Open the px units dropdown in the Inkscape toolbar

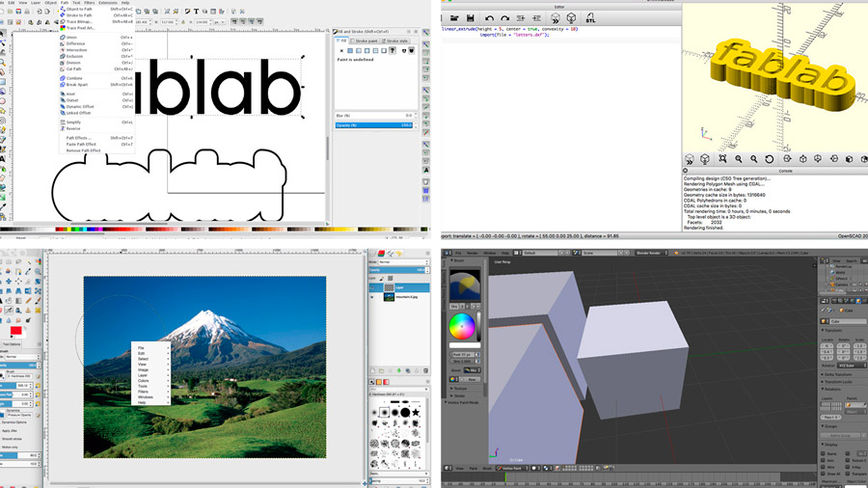click(219, 21)
